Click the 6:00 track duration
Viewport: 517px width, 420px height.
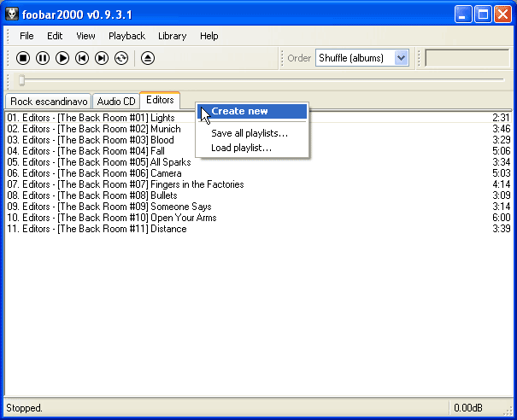502,218
